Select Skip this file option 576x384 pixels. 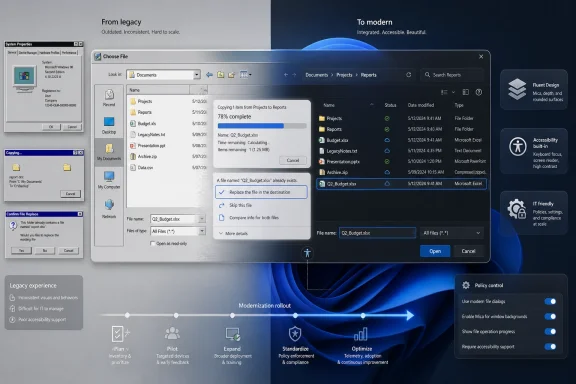[261, 205]
